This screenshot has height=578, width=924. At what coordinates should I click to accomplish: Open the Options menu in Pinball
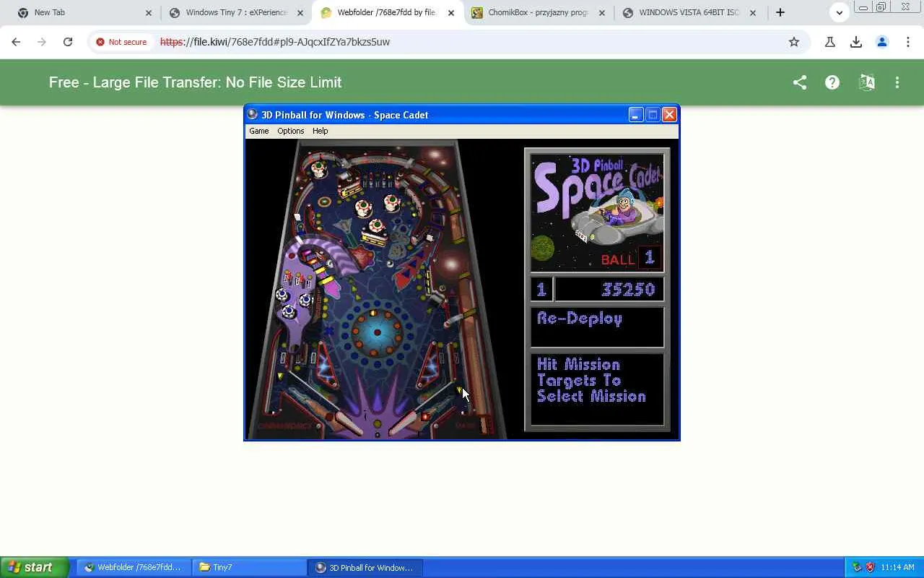[290, 131]
